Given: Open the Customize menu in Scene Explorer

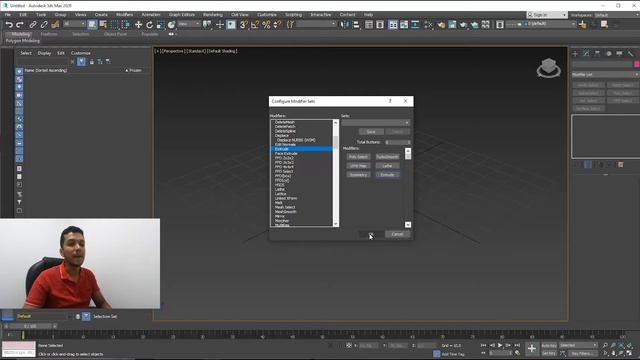Looking at the screenshot, I should [81, 53].
